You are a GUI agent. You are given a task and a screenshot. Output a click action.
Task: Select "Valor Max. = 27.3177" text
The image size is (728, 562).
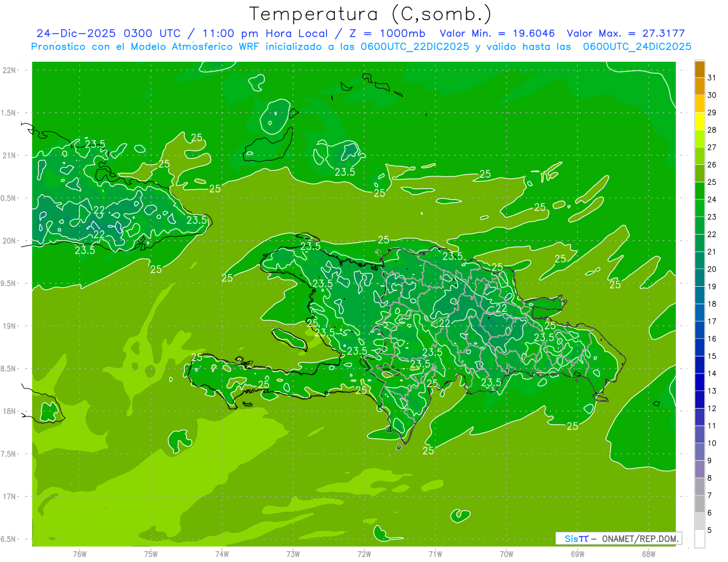pos(627,33)
